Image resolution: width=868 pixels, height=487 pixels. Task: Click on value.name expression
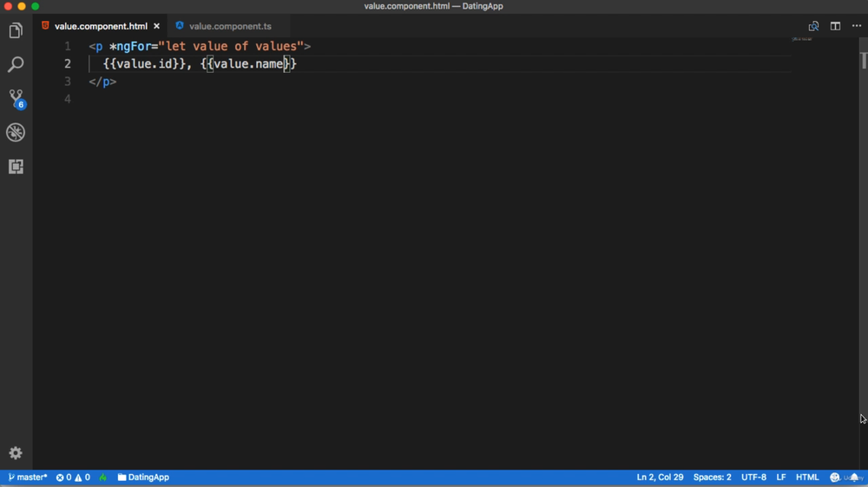248,64
